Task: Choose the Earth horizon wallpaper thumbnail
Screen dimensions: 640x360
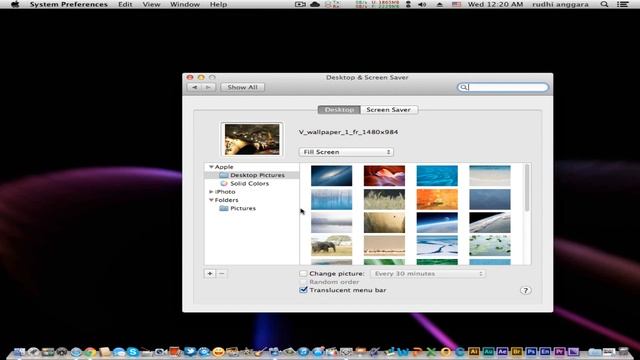Action: [x=437, y=222]
